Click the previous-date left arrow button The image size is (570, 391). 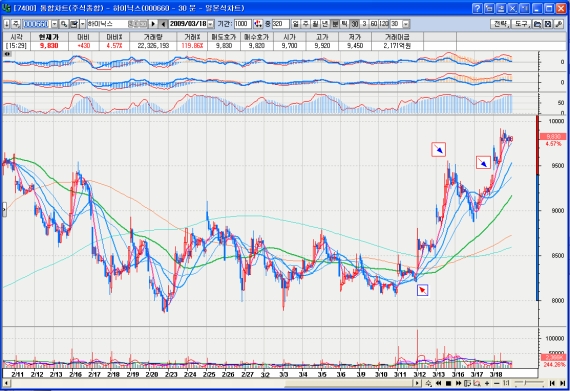[x=163, y=24]
